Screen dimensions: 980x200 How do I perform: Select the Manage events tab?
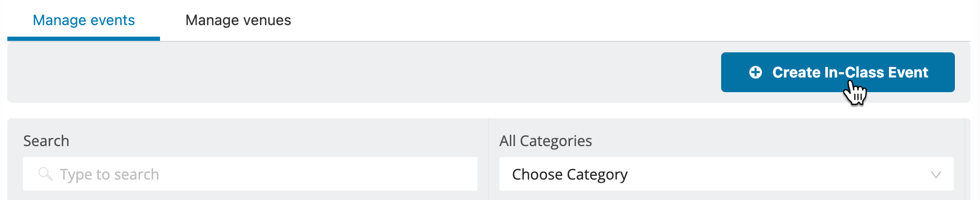pyautogui.click(x=84, y=20)
